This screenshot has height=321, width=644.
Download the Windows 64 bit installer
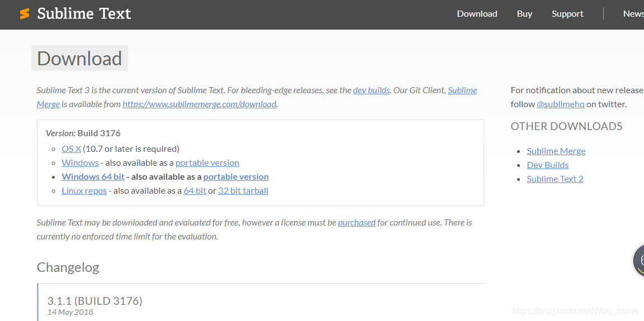coord(93,177)
